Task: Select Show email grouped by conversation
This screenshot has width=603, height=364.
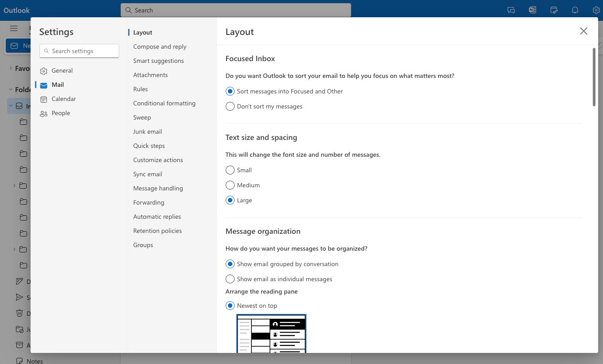Action: [x=230, y=264]
